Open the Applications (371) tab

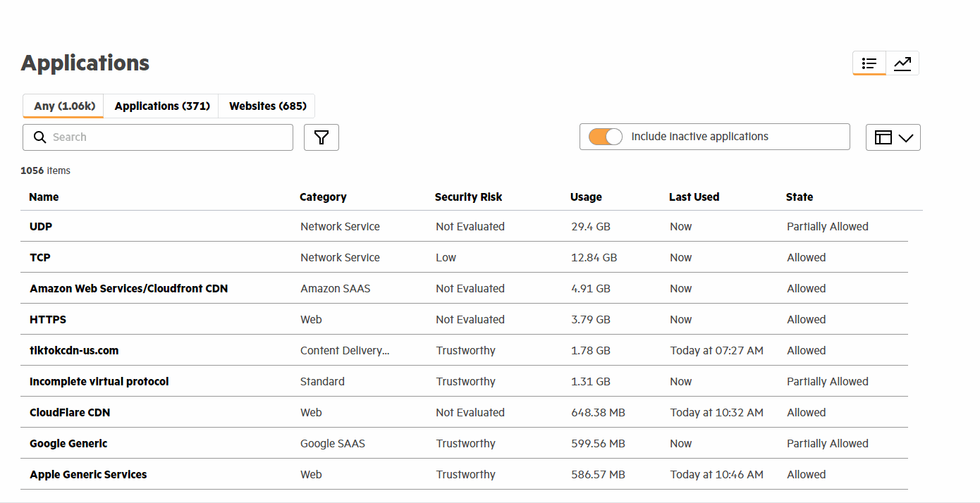click(x=162, y=106)
